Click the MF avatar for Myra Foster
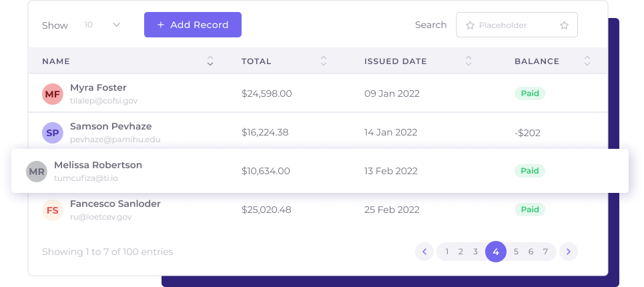The image size is (644, 287). pyautogui.click(x=53, y=94)
